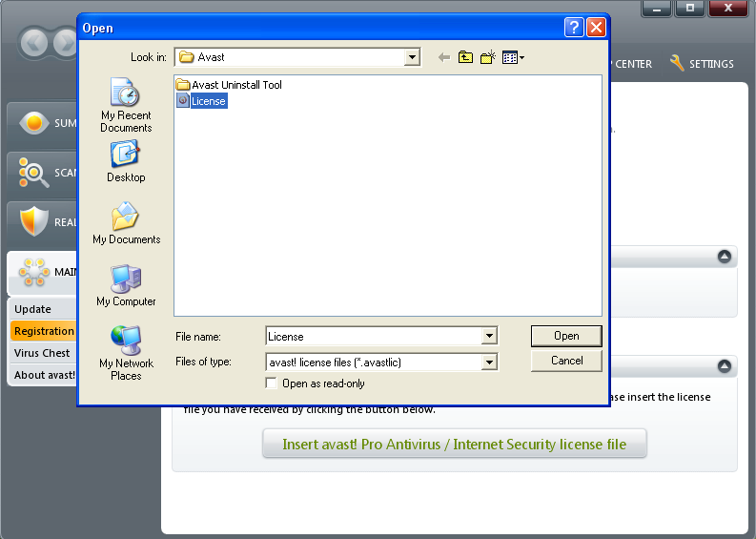Click the SETTINGS link in avast! window

711,64
